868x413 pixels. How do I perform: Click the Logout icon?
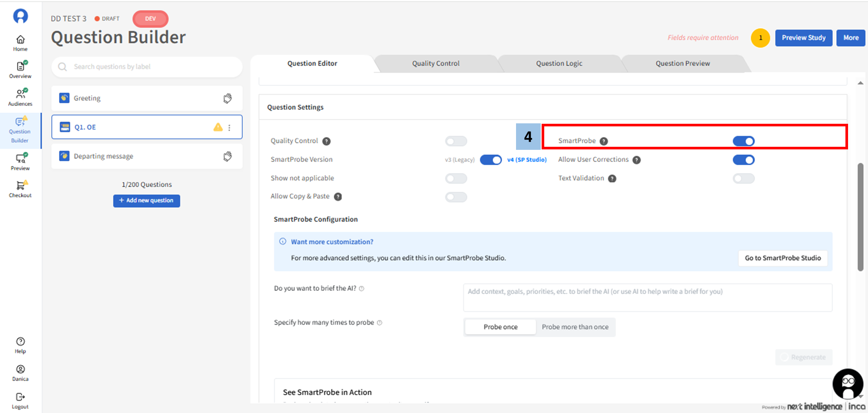point(20,397)
